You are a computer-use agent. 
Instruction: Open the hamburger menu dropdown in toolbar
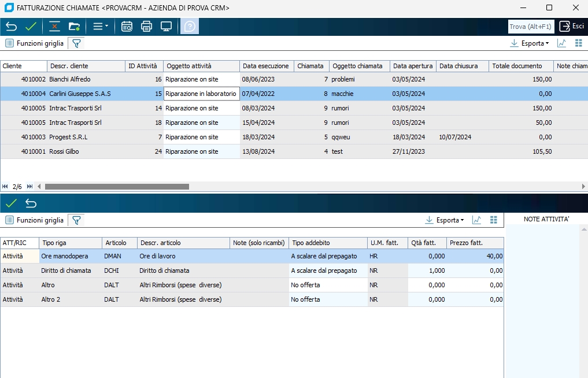pos(101,27)
